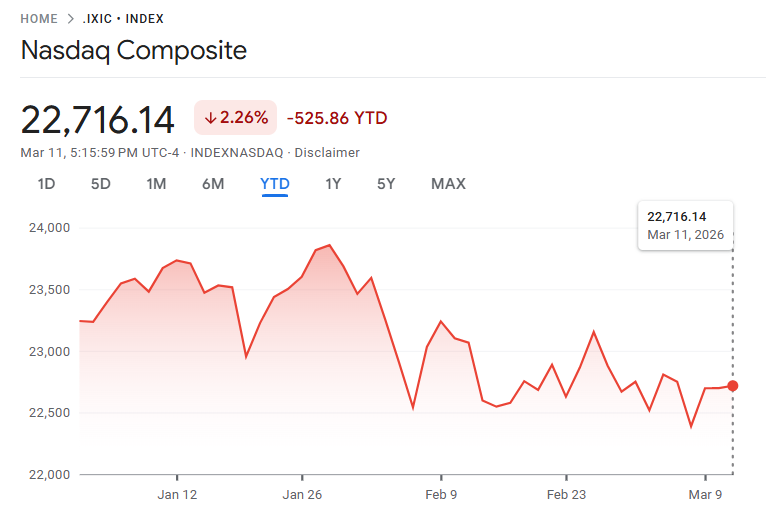
Task: Click the Feb 9 x-axis date label
Action: point(441,495)
